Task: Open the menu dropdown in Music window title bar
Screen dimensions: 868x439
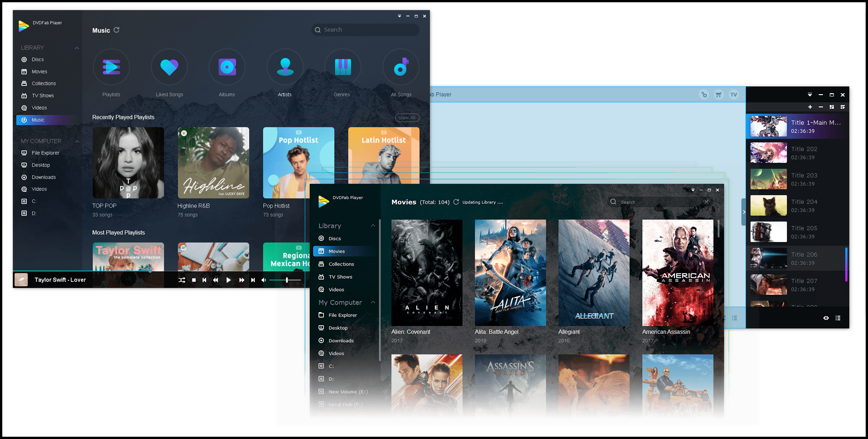Action: (x=399, y=16)
